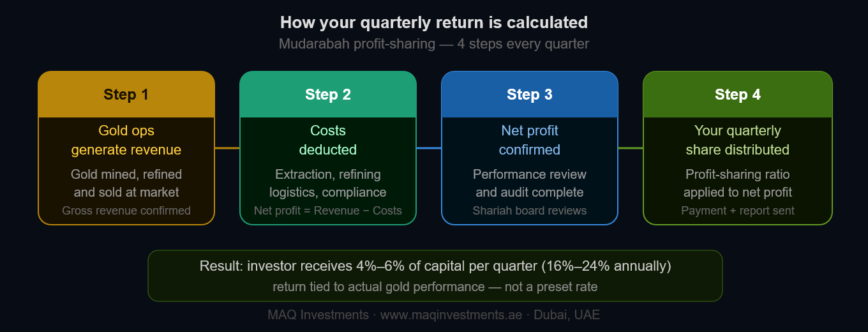
Task: Click the Step 3 blue header
Action: (530, 94)
